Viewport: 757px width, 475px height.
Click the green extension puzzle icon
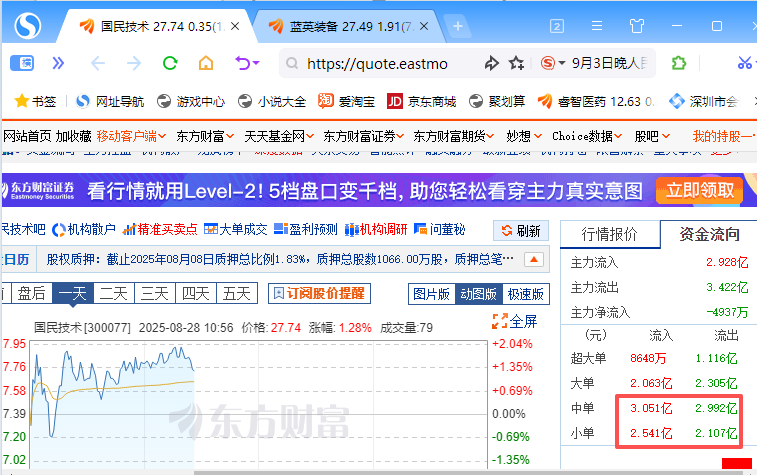pyautogui.click(x=679, y=63)
